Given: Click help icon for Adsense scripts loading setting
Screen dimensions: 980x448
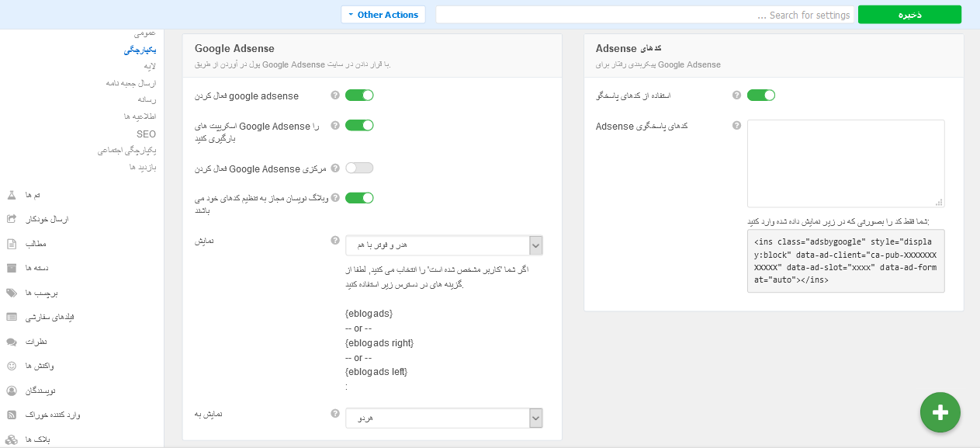Looking at the screenshot, I should (335, 125).
